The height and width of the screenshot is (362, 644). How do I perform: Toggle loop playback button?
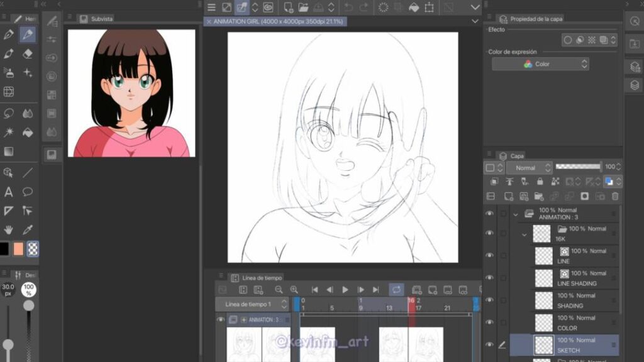396,290
